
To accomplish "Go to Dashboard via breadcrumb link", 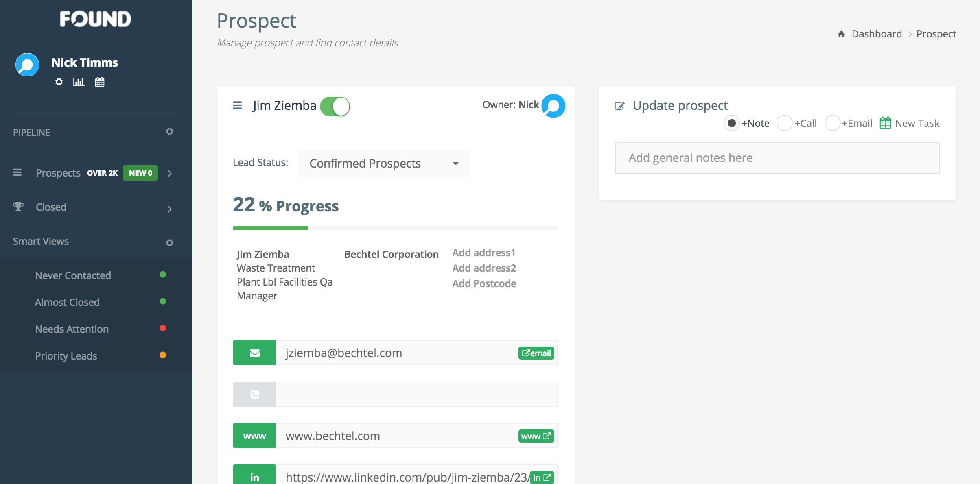I will (876, 34).
